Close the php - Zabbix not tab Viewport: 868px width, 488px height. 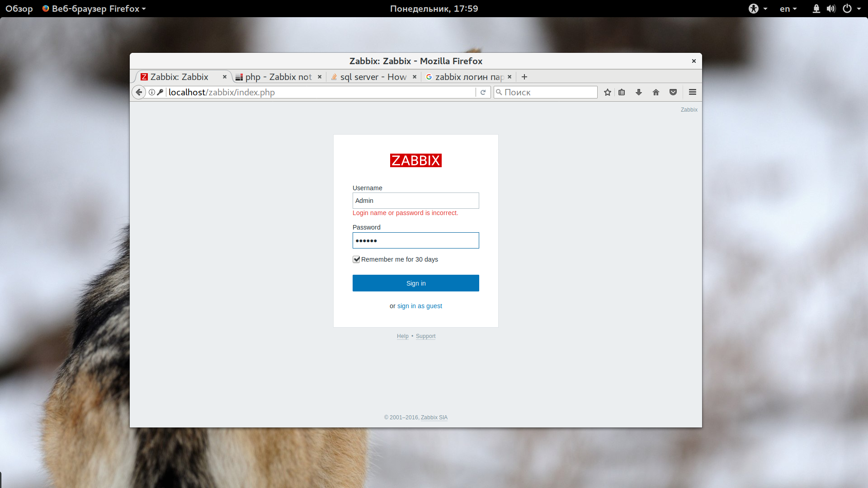pos(320,77)
